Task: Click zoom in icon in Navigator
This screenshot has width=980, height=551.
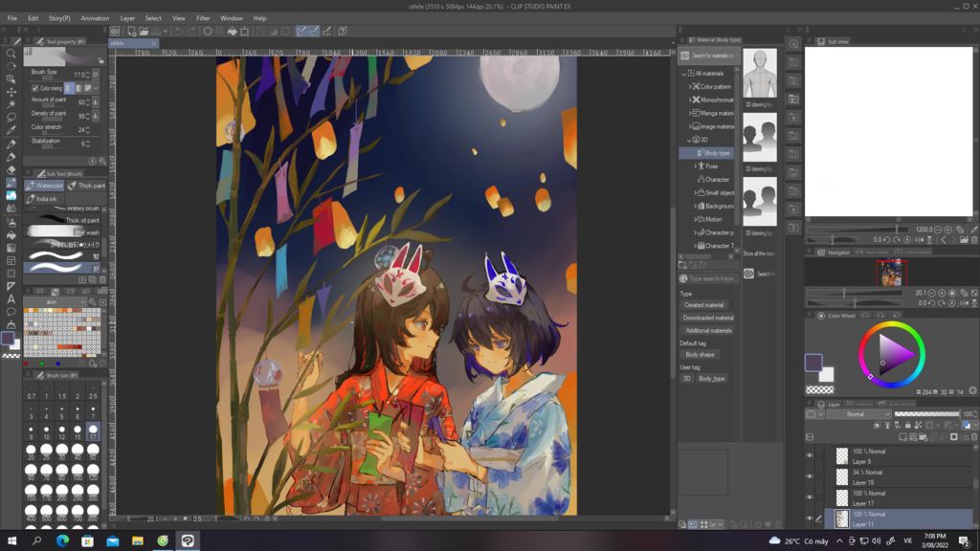Action: pos(942,293)
